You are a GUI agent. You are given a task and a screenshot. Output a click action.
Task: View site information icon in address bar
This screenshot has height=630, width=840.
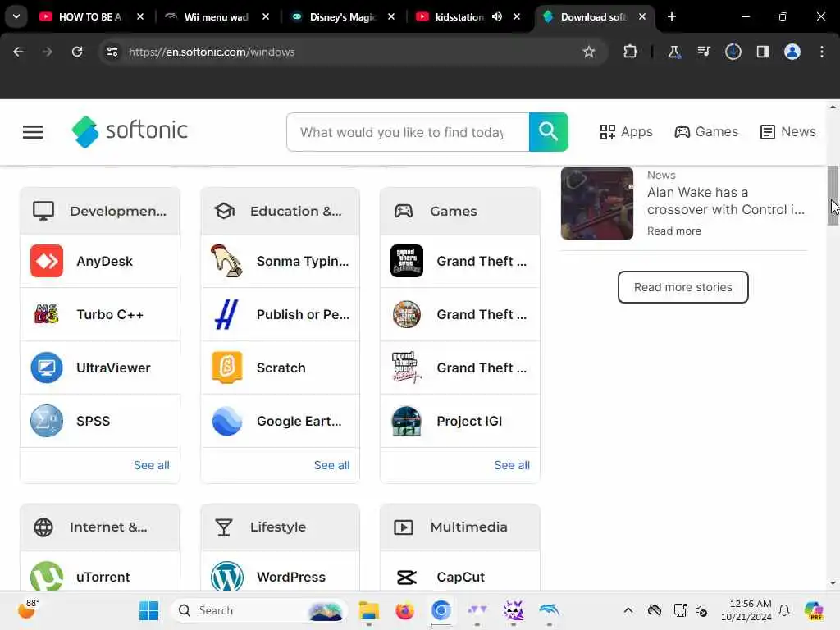pyautogui.click(x=112, y=52)
